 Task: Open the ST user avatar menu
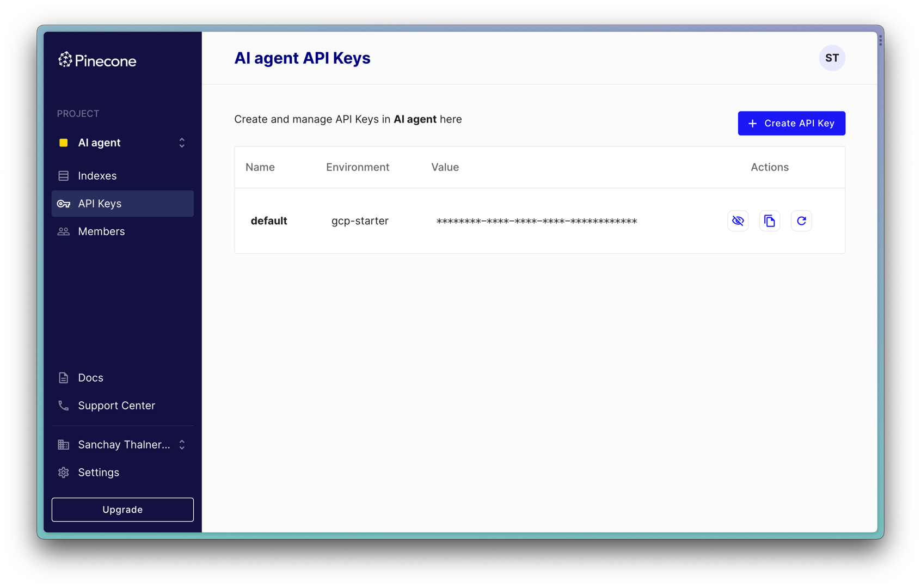tap(832, 58)
